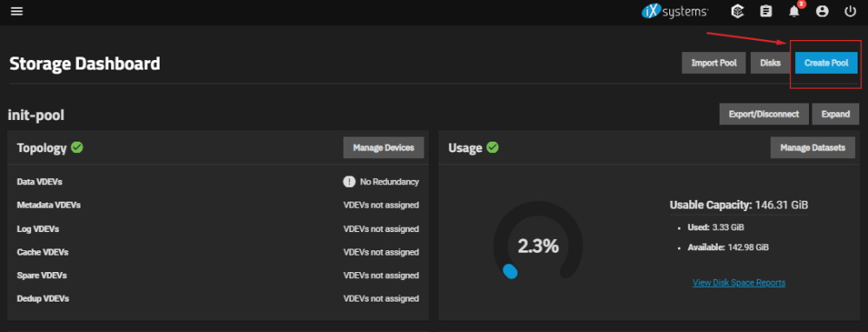Click Export/Disconnect for init-pool

click(x=764, y=114)
